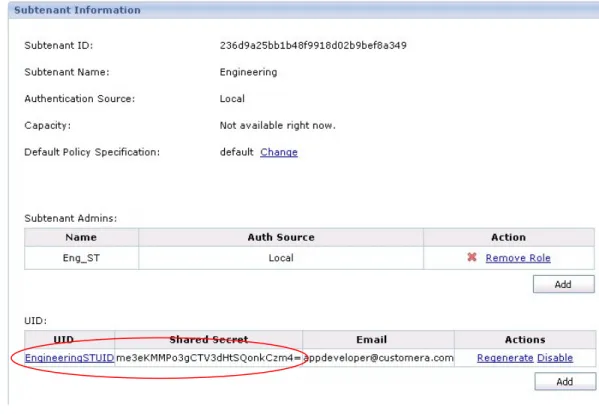Click the Local auth source cell for Eng_ST
The image size is (599, 414).
pos(281,258)
